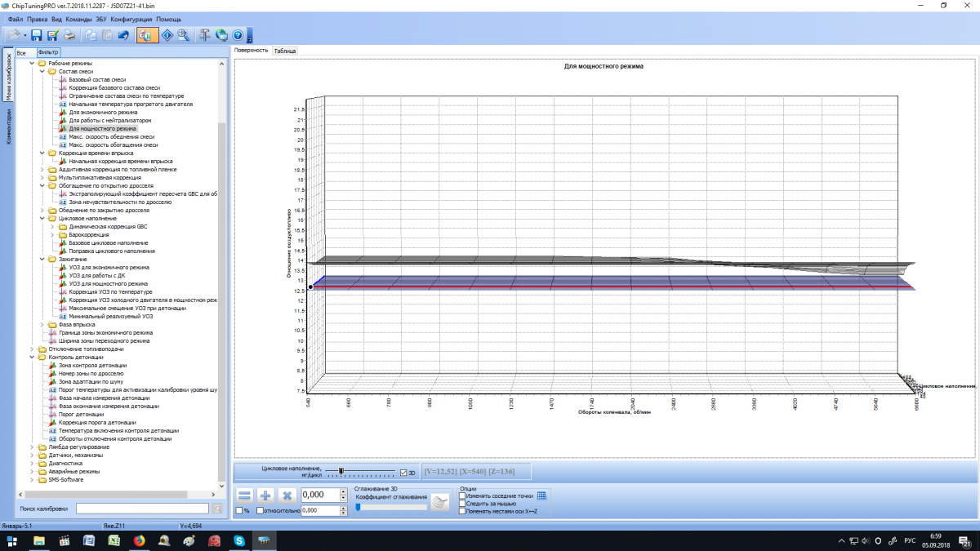Expand the 'Диагностика' tree folder
The height and width of the screenshot is (551, 980).
tap(33, 464)
